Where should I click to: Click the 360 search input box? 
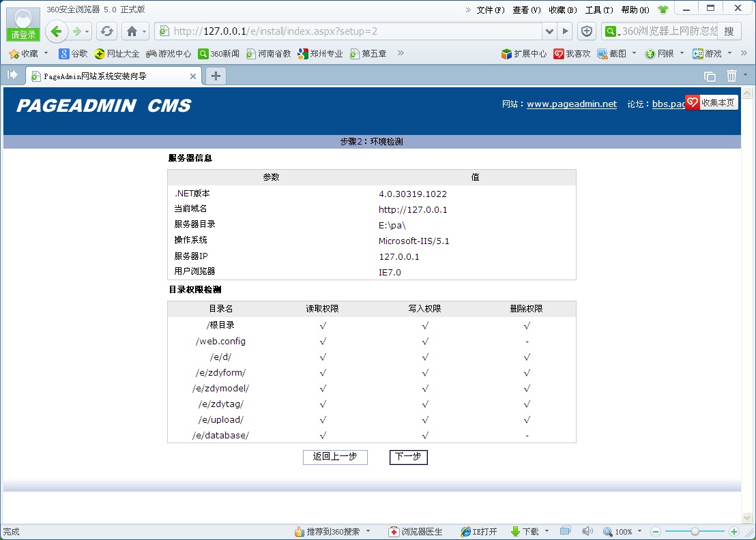pos(668,31)
